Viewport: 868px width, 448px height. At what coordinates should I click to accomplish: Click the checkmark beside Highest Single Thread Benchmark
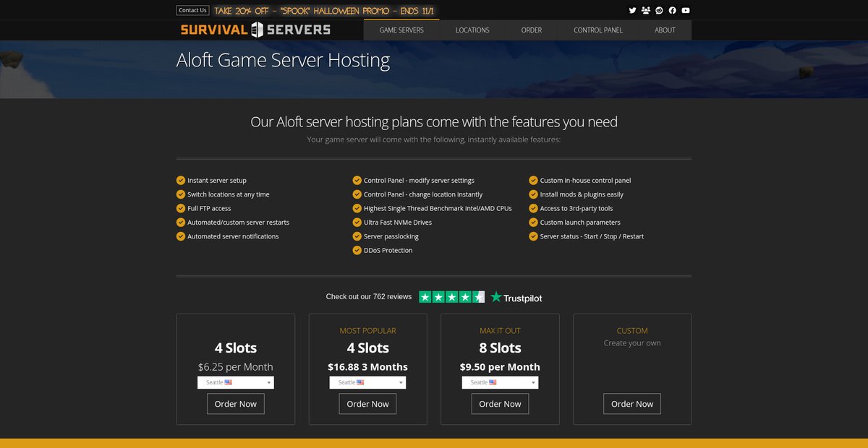[357, 208]
